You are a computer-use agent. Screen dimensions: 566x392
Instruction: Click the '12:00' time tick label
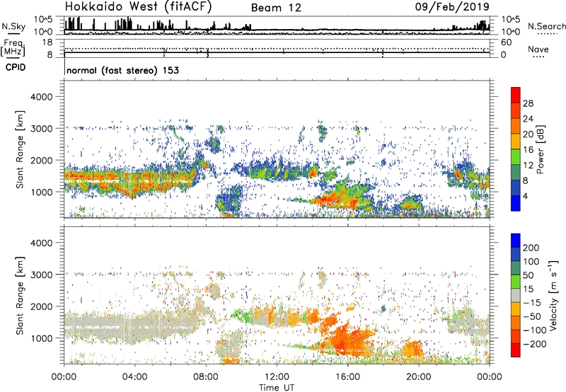pyautogui.click(x=277, y=377)
